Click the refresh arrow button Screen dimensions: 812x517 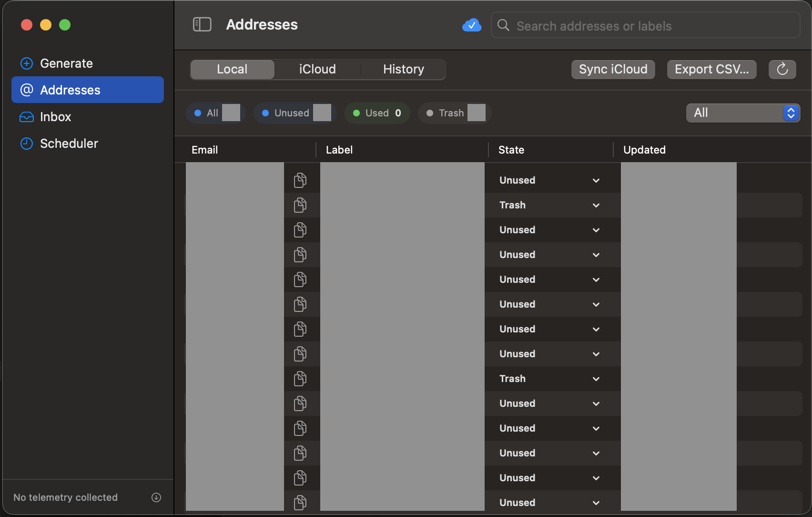[x=782, y=70]
